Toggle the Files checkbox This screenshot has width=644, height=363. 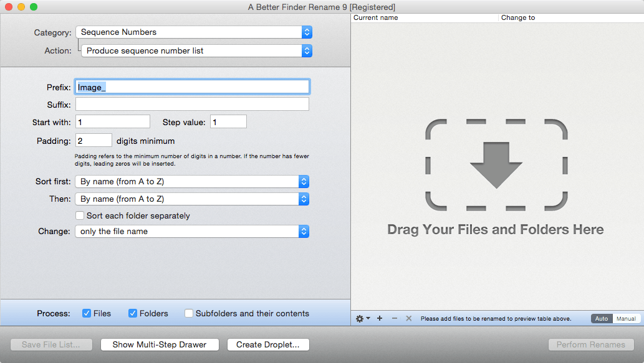(87, 313)
